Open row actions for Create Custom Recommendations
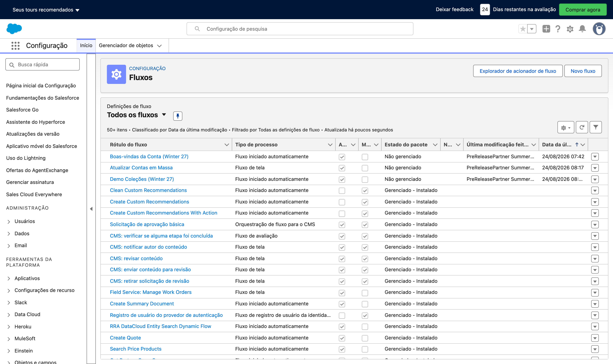 (595, 202)
